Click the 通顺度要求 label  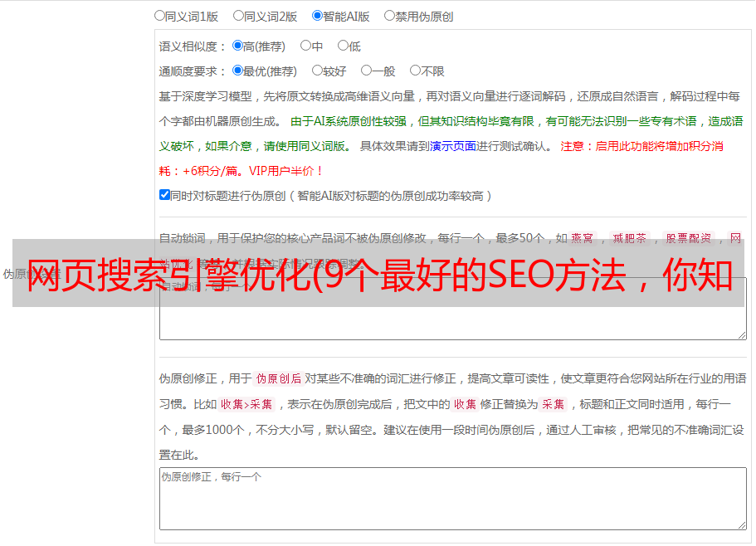[192, 72]
